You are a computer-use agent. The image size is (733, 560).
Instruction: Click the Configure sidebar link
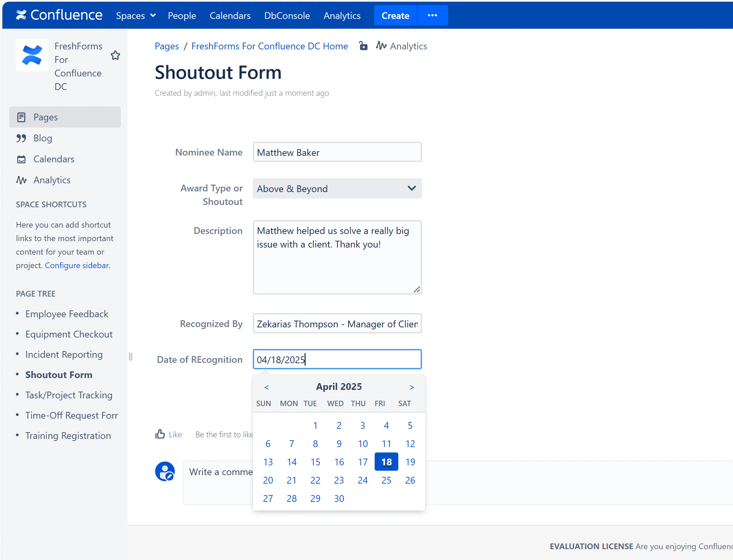[x=77, y=265]
